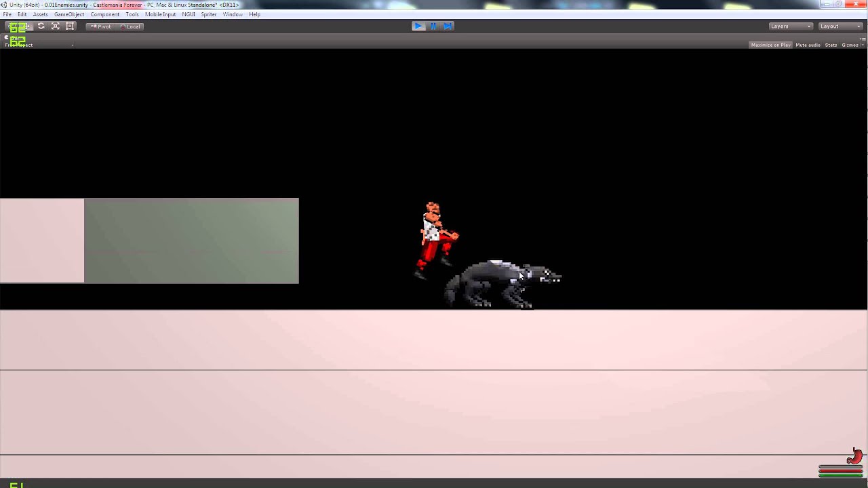This screenshot has height=488, width=868.
Task: Select the Rect transform tool
Action: (70, 26)
